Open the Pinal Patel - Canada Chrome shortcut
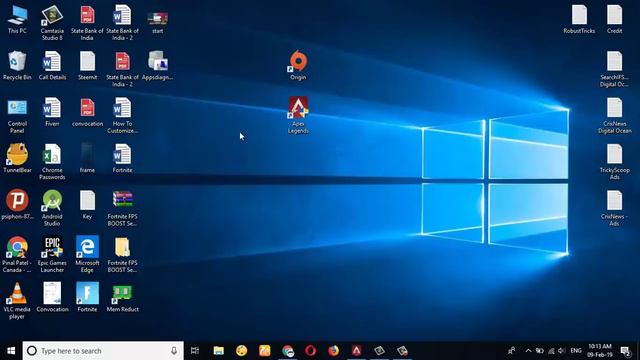This screenshot has width=640, height=360. pyautogui.click(x=17, y=254)
